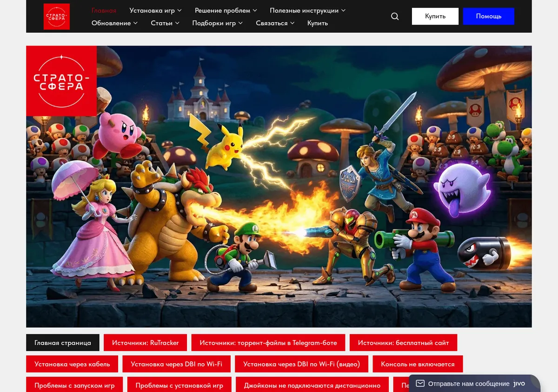Select the Купить item in the navigation menu
The height and width of the screenshot is (392, 558).
pos(318,23)
